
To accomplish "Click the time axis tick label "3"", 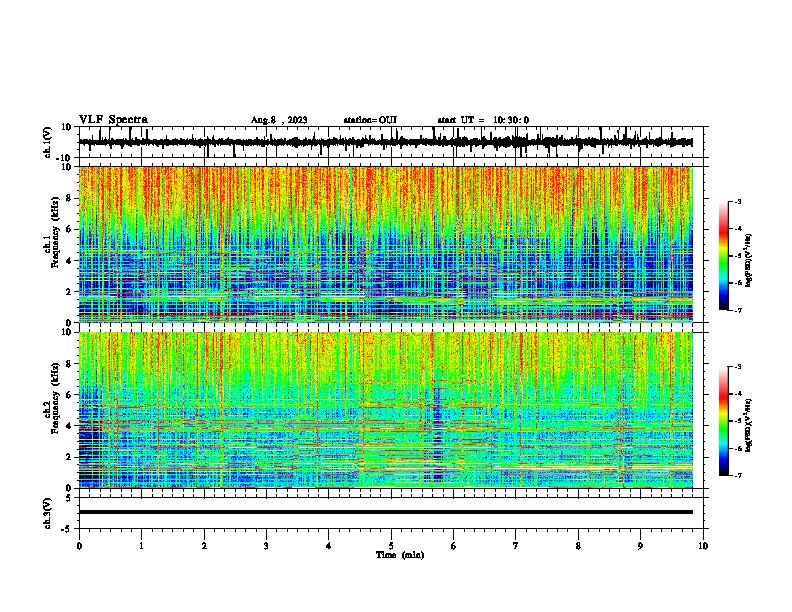I will 266,546.
